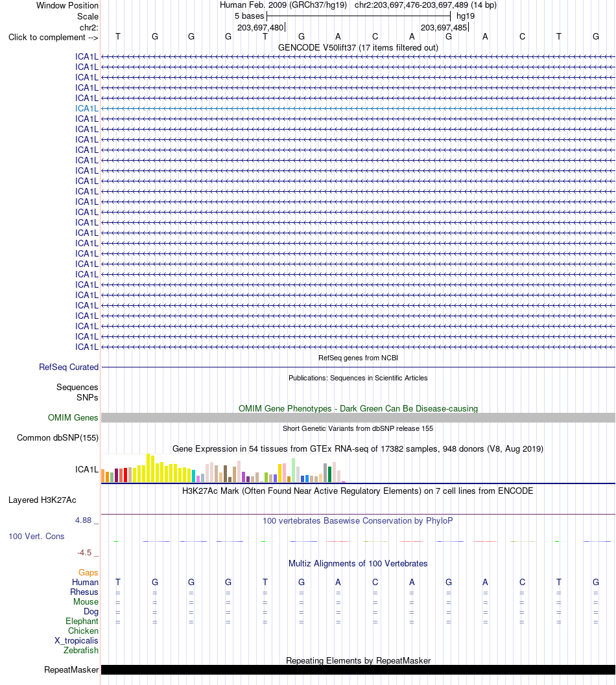Click the bright red bar in GTEx chart
This screenshot has width=616, height=685.
[x=126, y=475]
